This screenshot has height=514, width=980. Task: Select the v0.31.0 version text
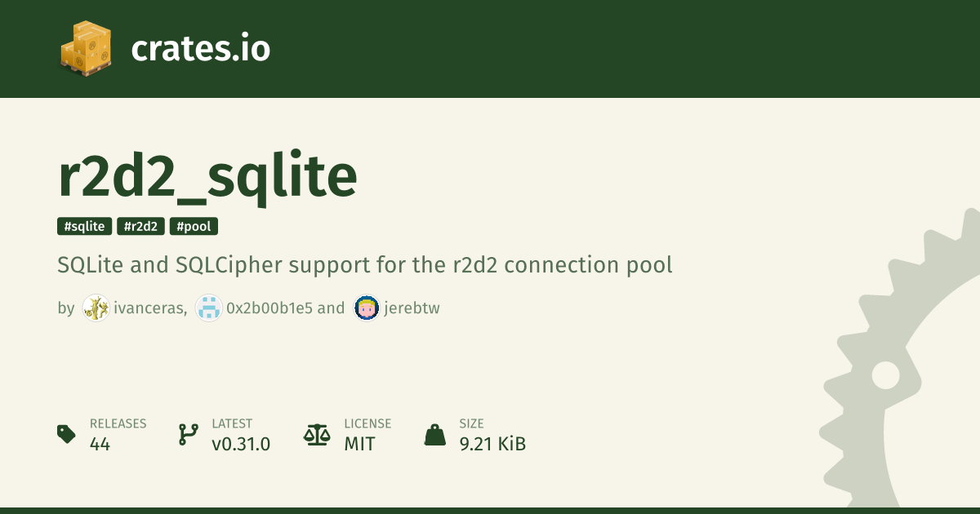tap(241, 445)
